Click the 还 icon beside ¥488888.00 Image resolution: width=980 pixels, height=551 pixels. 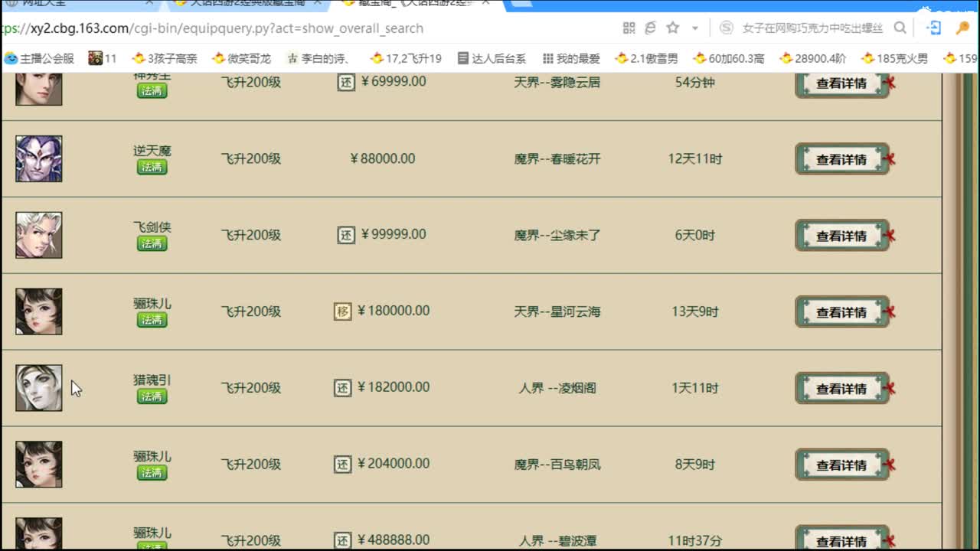point(342,540)
